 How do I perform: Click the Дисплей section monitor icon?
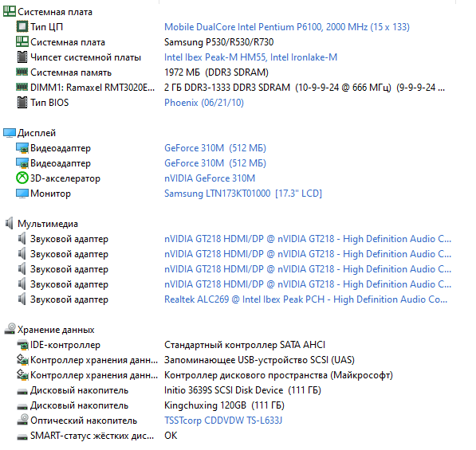point(10,133)
